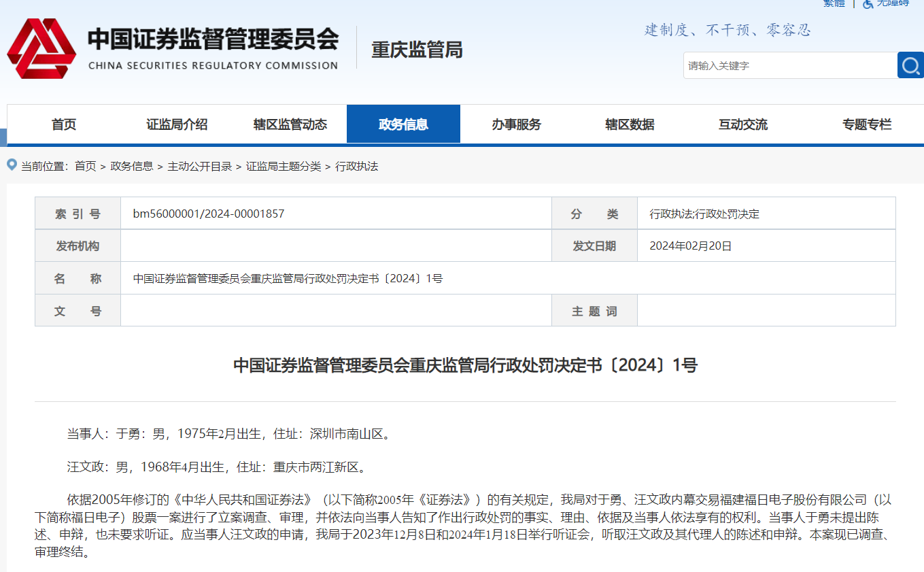
Task: Open the 证监局介绍 navigation tab
Action: point(177,124)
